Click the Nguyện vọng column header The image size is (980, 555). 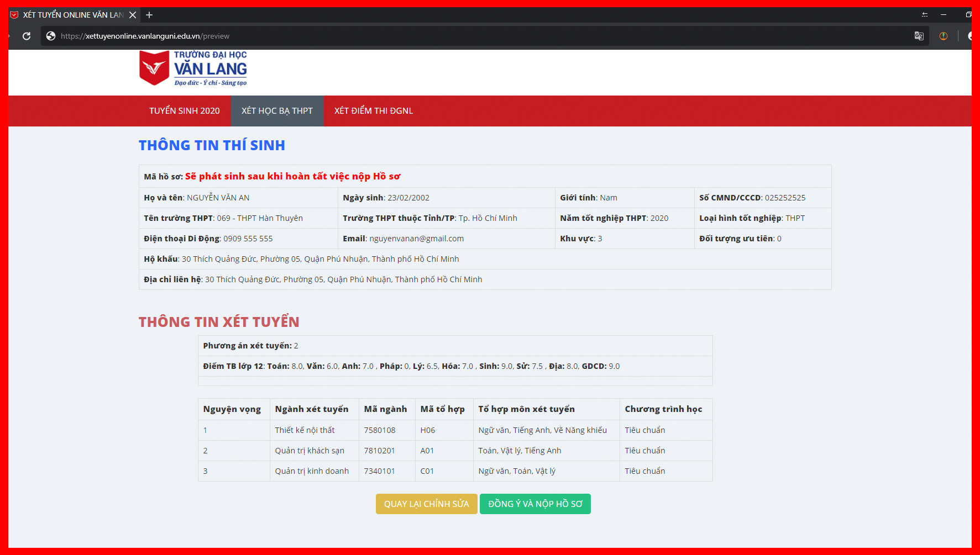pos(234,409)
